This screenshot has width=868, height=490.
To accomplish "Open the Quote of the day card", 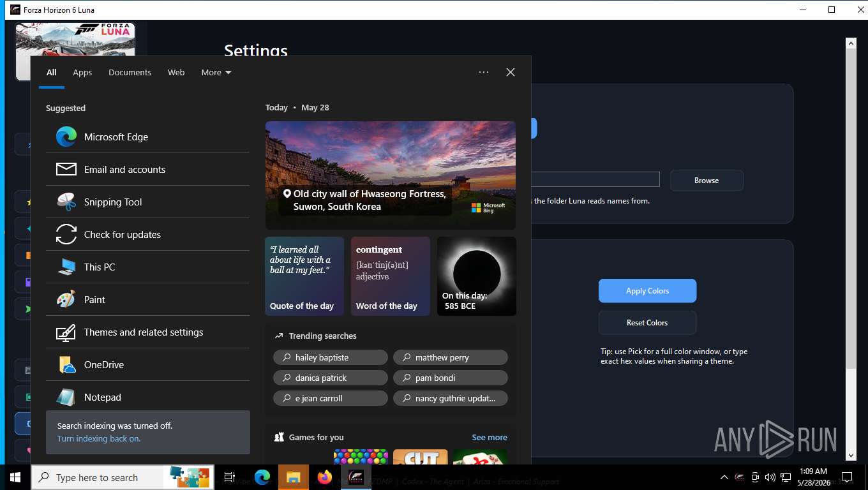I will tap(304, 276).
